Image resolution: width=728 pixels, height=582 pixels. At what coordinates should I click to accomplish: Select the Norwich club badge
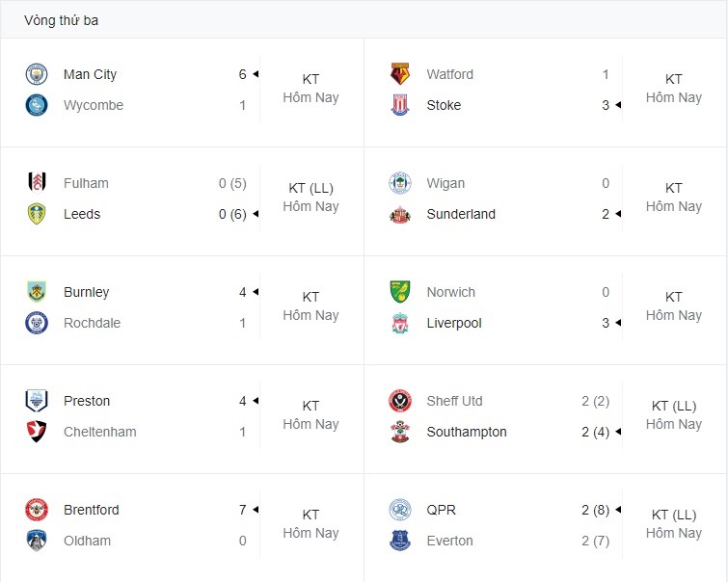click(x=400, y=292)
